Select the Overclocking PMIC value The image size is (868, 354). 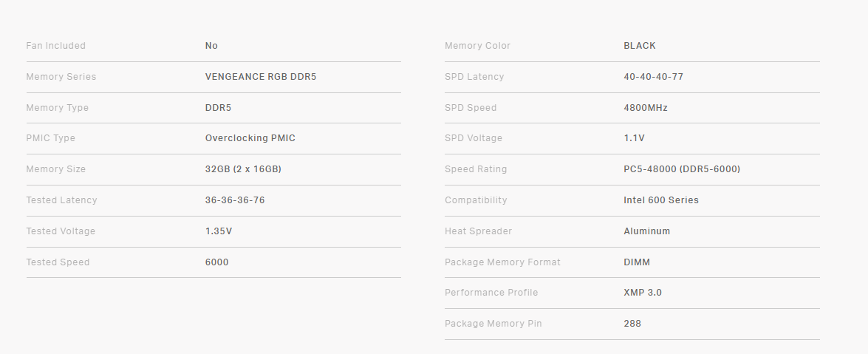pyautogui.click(x=250, y=138)
